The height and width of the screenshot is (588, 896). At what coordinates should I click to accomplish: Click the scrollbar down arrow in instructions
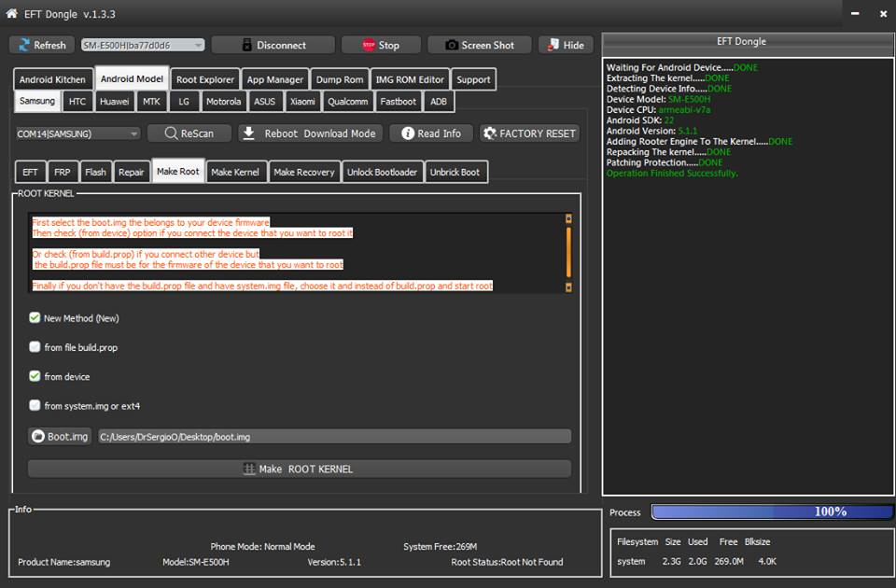pos(568,287)
